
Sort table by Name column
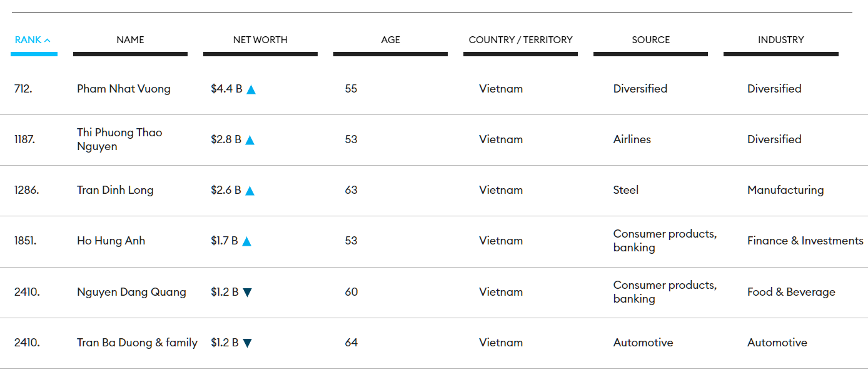click(130, 40)
